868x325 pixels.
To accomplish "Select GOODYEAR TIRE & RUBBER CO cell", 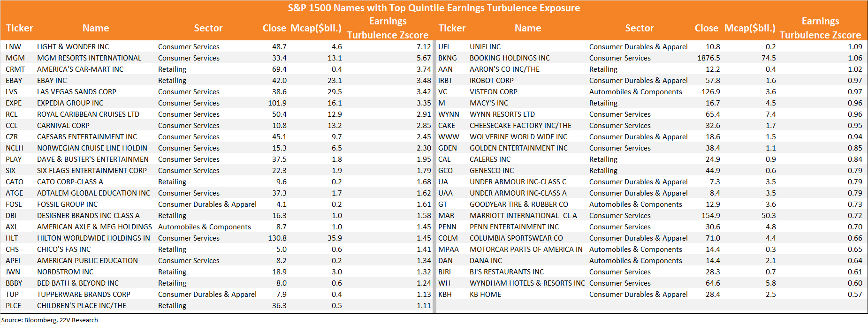I will (519, 204).
